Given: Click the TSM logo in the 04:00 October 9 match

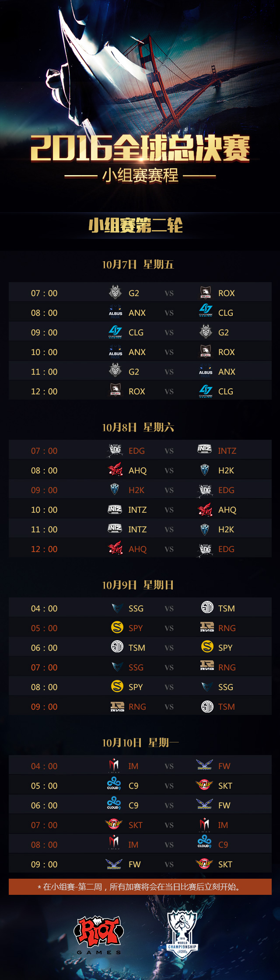Looking at the screenshot, I should (207, 607).
